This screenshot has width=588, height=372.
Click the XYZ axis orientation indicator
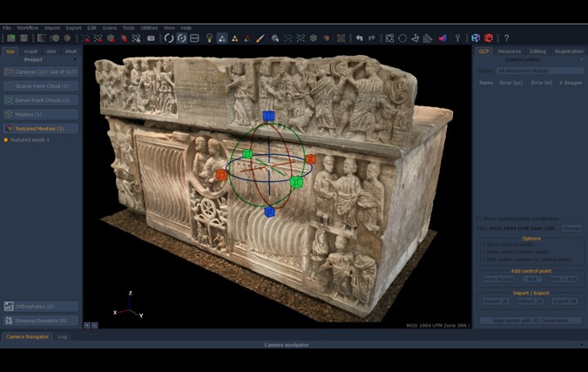click(128, 305)
